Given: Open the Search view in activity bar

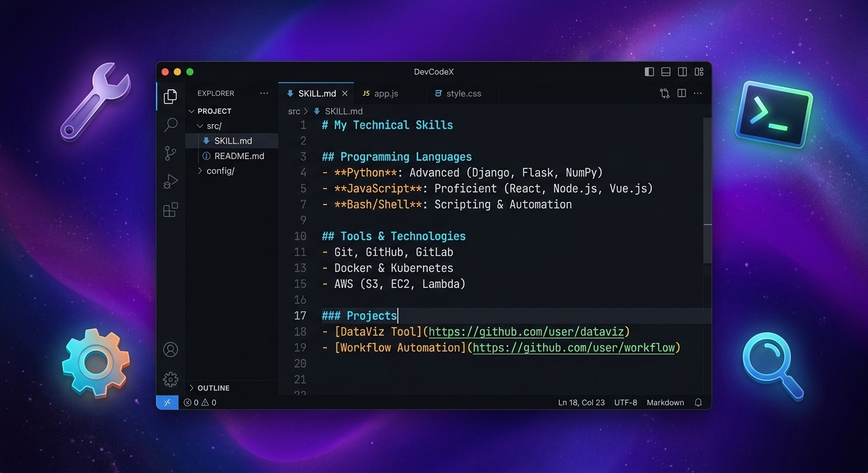Looking at the screenshot, I should coord(171,124).
